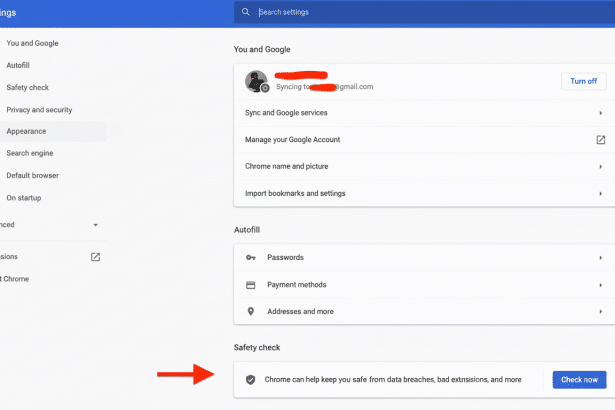Open You and Google in sidebar
Viewport: 615px width, 410px height.
coord(32,43)
